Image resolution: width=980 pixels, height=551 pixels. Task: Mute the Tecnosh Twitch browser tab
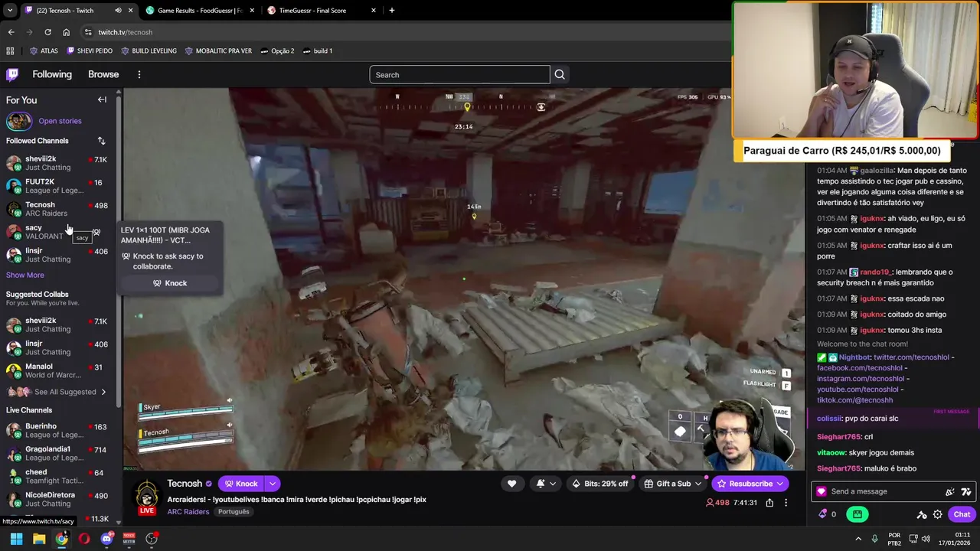[x=118, y=11]
